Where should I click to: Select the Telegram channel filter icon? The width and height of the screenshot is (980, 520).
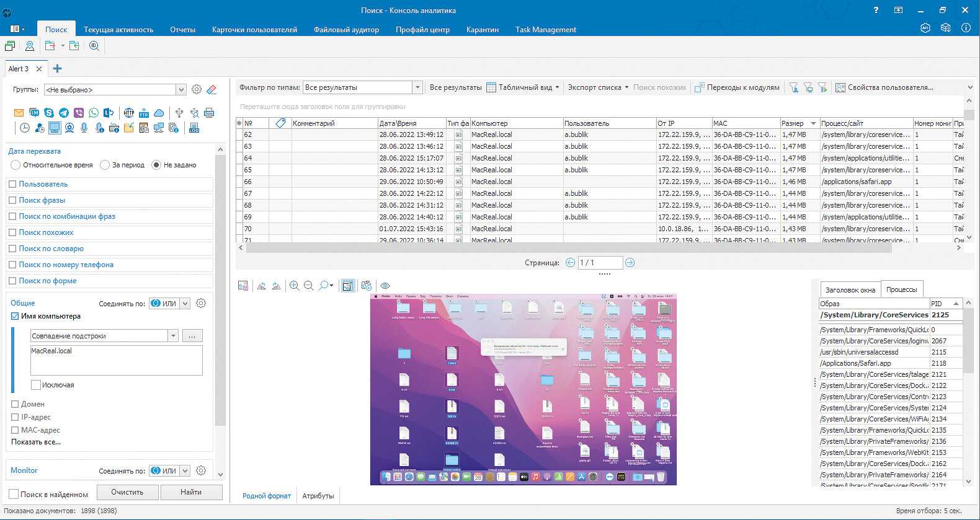[x=64, y=113]
